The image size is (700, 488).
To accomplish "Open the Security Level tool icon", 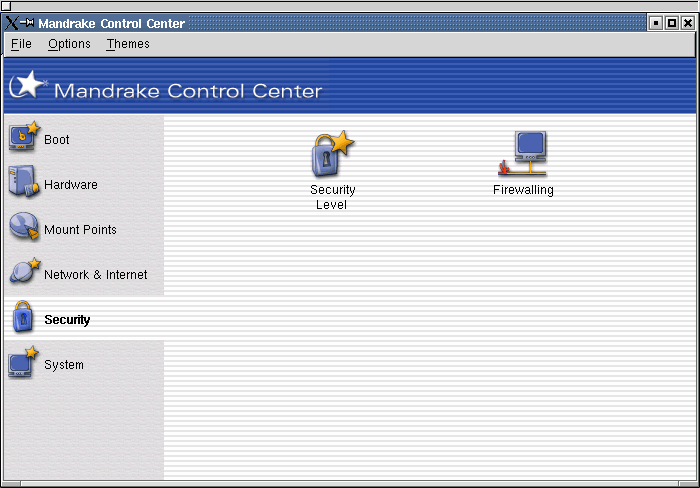I will (332, 153).
